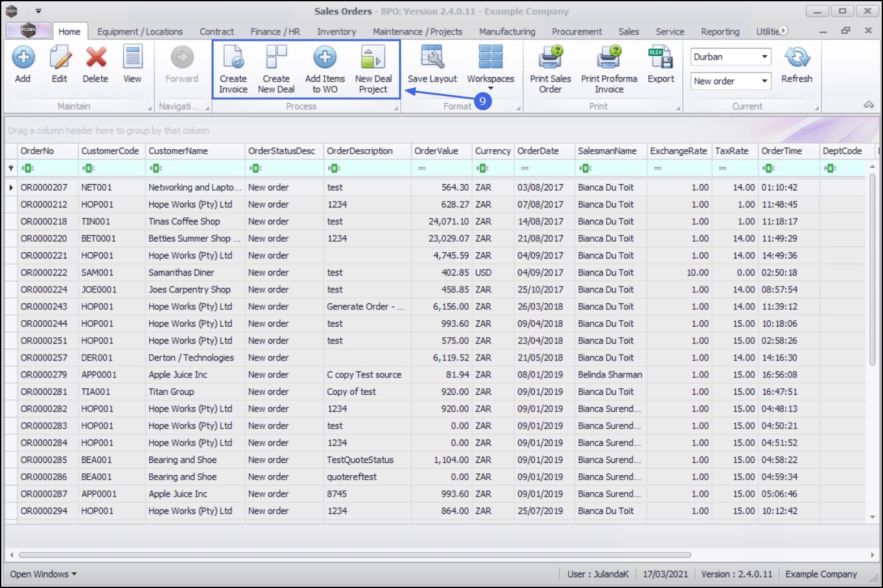Open the Maintenance / Projects tab
Viewport: 883px width, 588px height.
click(418, 32)
